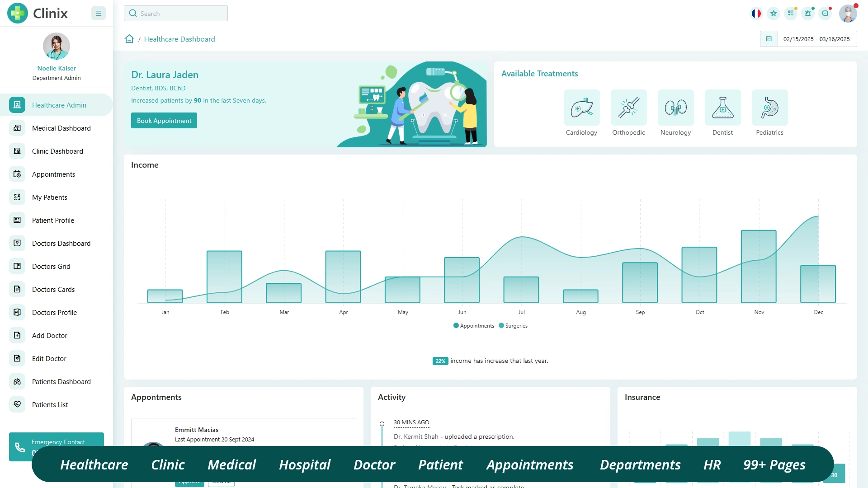Screen dimensions: 868x488
Task: Open Clinic Dashboard menu item
Action: click(57, 151)
